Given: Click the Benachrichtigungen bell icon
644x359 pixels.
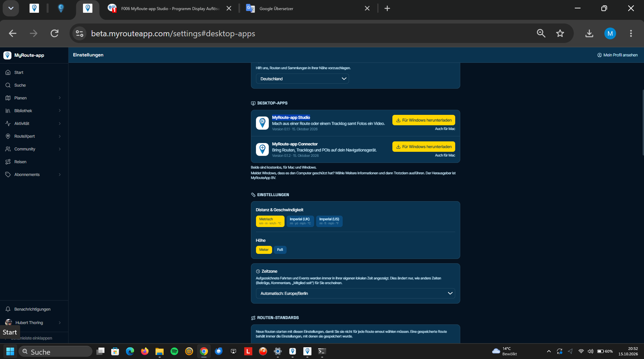Looking at the screenshot, I should [8, 309].
